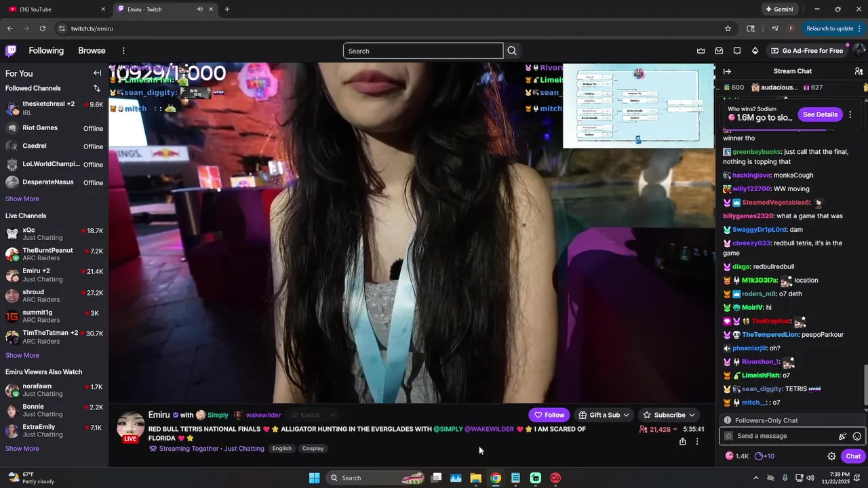Open the chat community users icon
The height and width of the screenshot is (488, 868).
(859, 71)
